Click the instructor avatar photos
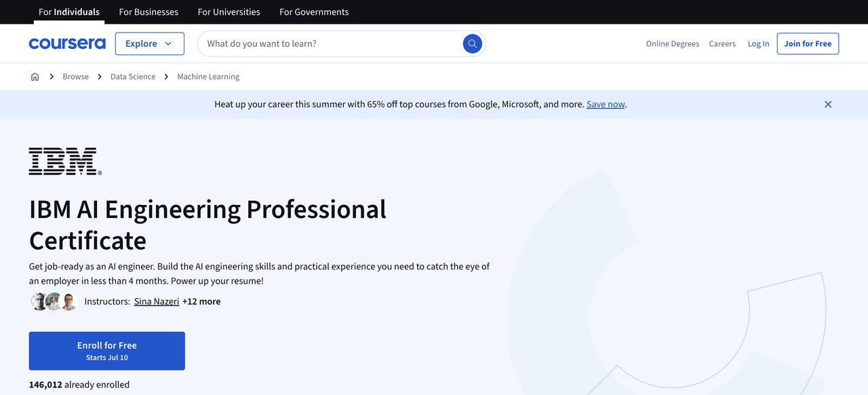Image resolution: width=868 pixels, height=395 pixels. tap(54, 301)
